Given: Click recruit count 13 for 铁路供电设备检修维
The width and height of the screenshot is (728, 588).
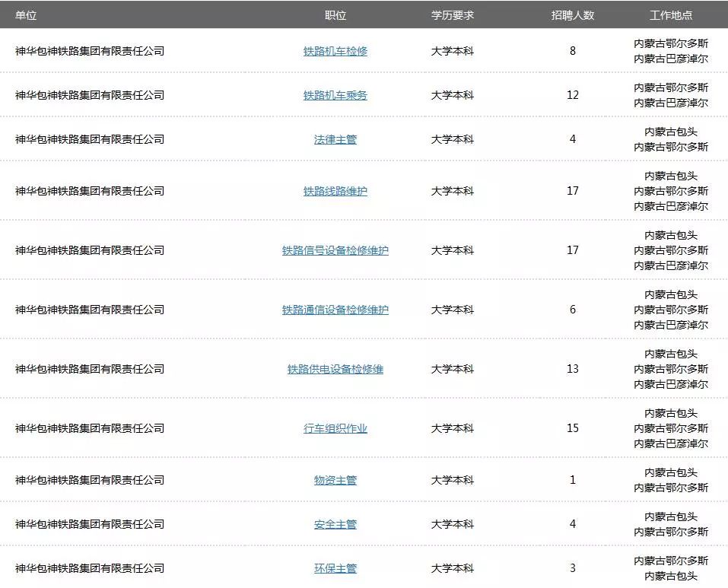Looking at the screenshot, I should [x=573, y=369].
